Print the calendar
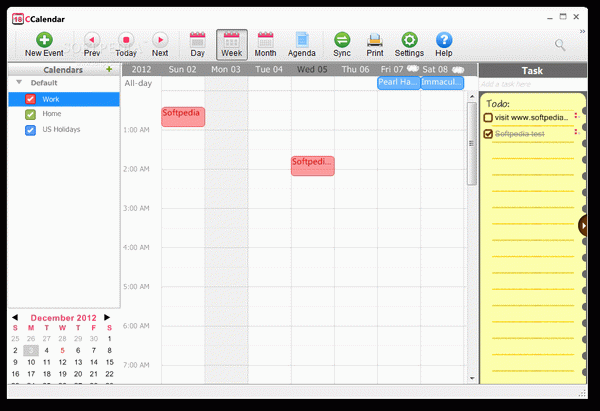The image size is (600, 411). (375, 45)
